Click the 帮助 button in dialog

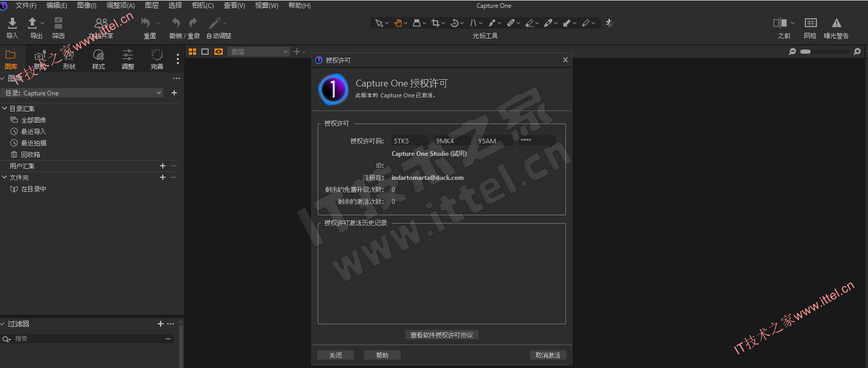382,355
